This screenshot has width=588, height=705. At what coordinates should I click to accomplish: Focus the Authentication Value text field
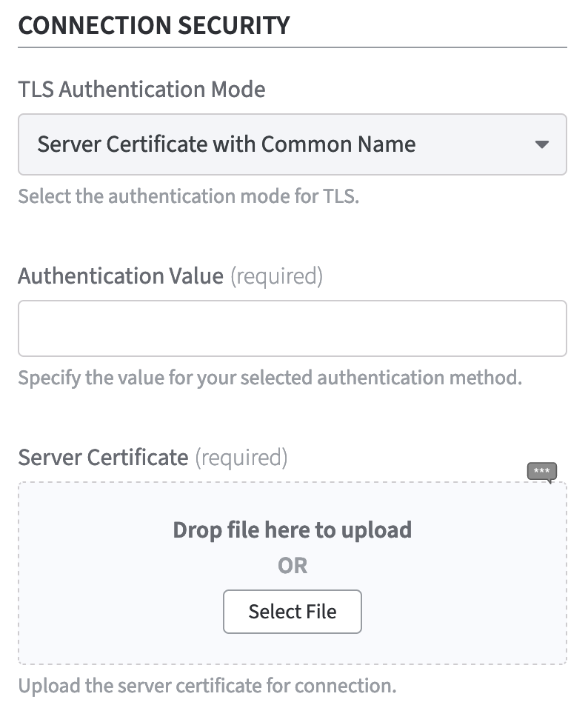(x=292, y=328)
